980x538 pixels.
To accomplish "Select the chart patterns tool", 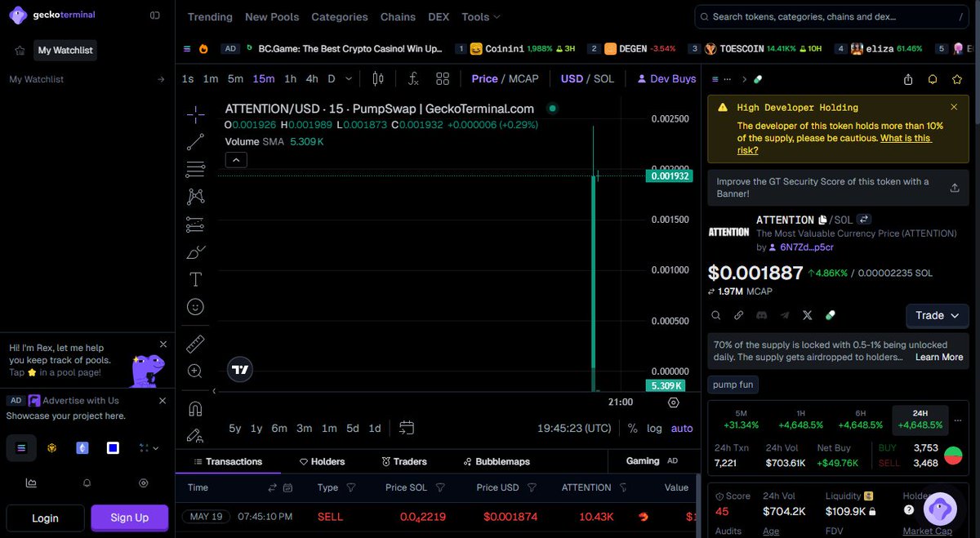I will tap(195, 197).
